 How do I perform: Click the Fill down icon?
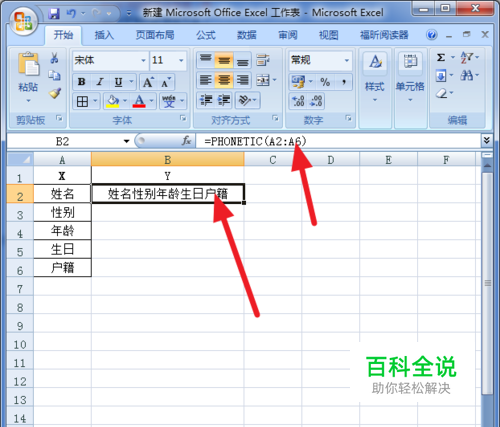point(440,76)
